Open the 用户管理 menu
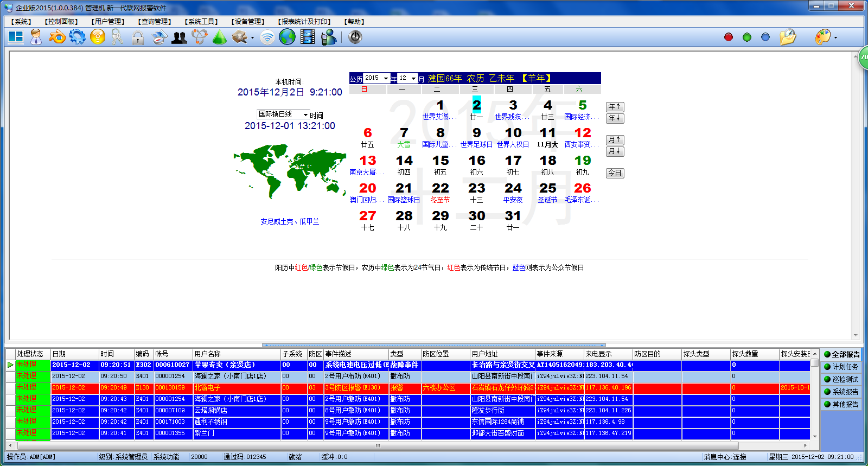The image size is (868, 466). click(108, 22)
